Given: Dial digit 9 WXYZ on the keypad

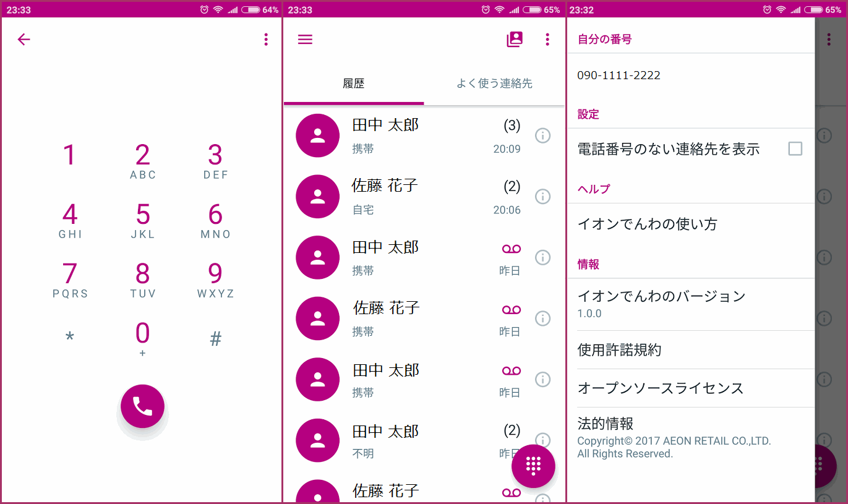Looking at the screenshot, I should pyautogui.click(x=215, y=280).
